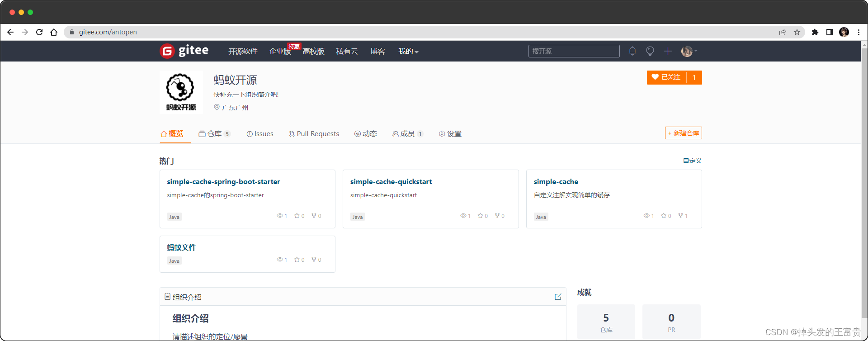This screenshot has width=868, height=341.
Task: Go back using the browser back arrow
Action: 10,32
